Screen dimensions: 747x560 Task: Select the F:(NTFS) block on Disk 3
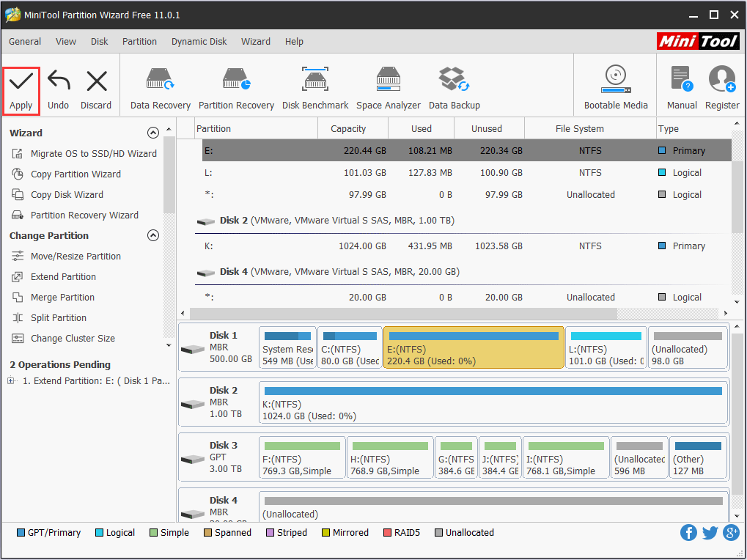point(302,457)
